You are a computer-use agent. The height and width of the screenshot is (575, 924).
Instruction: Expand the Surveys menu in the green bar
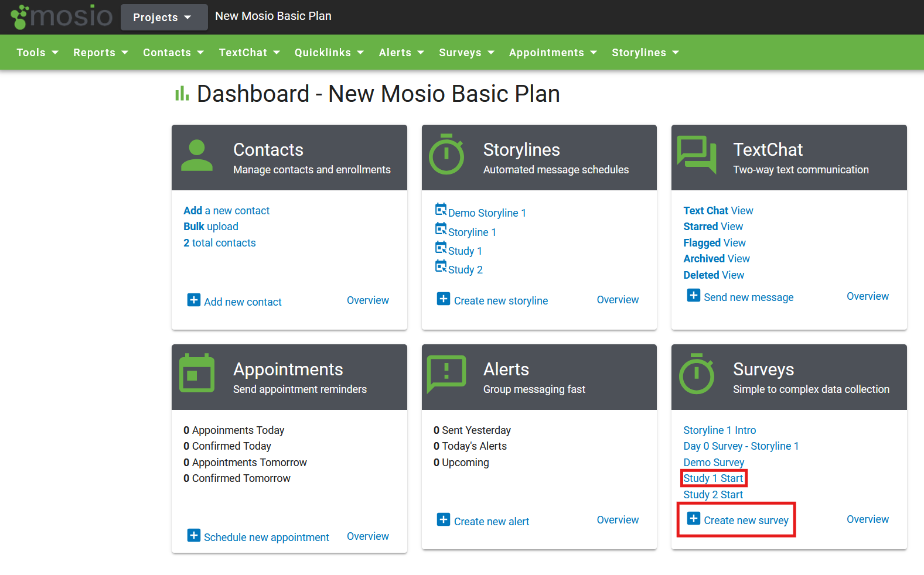pyautogui.click(x=467, y=53)
